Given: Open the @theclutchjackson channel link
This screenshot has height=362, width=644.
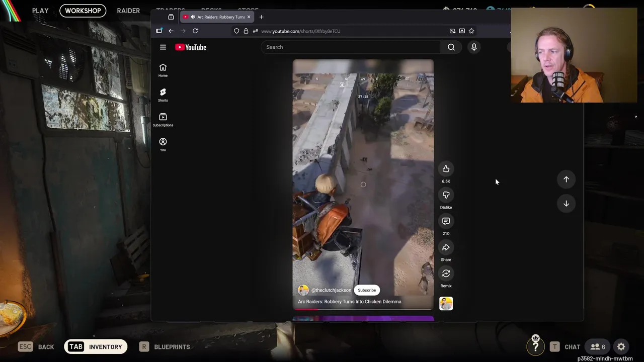Looking at the screenshot, I should [331, 290].
